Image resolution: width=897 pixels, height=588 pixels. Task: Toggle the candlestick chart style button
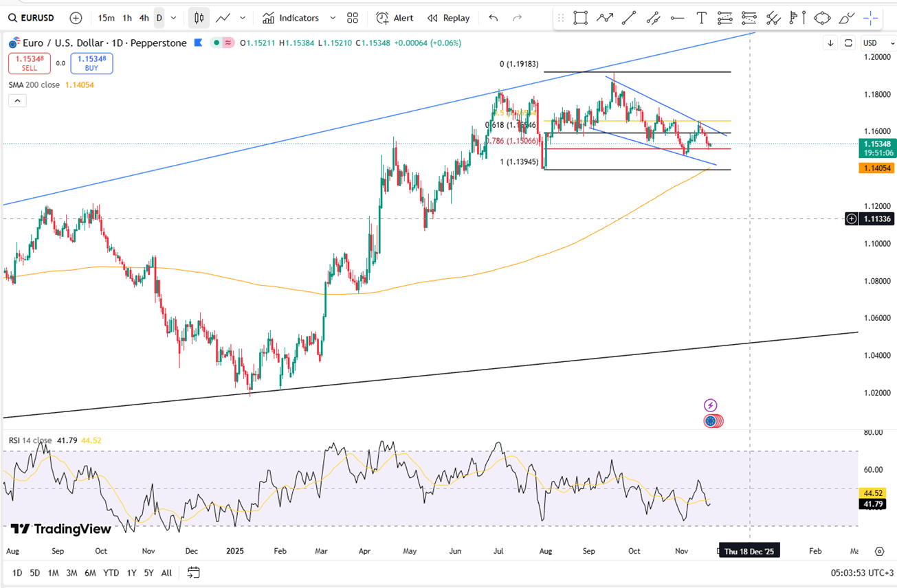coord(199,18)
